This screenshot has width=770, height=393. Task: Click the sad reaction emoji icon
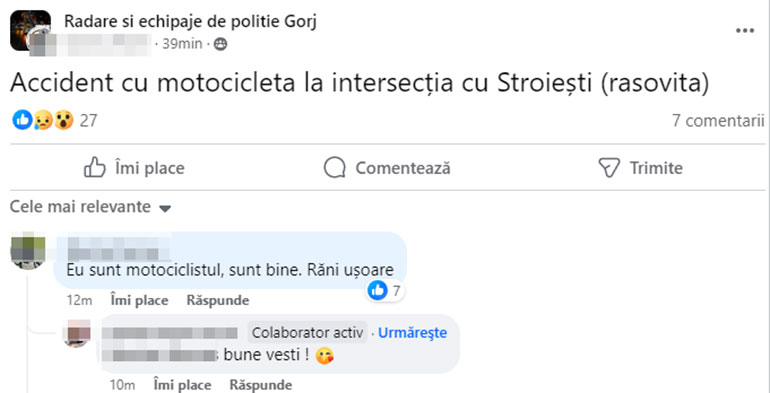point(43,120)
